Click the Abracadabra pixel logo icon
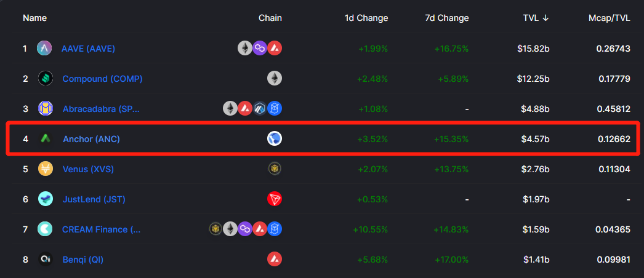 click(x=45, y=109)
